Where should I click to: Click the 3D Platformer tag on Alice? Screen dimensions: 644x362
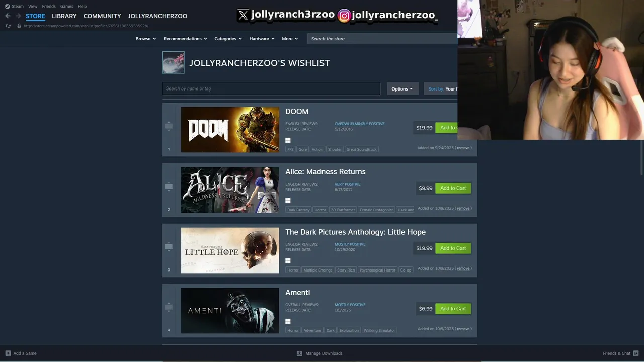tap(343, 210)
